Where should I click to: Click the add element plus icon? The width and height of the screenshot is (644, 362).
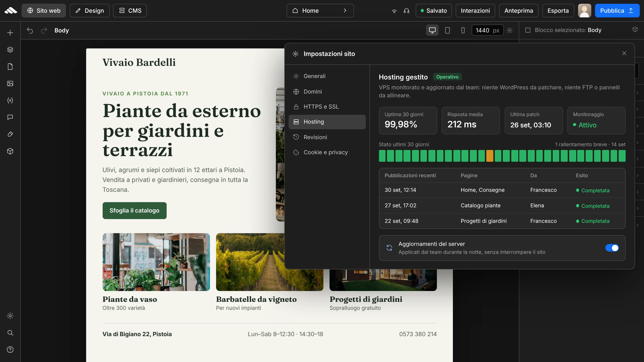pos(10,33)
